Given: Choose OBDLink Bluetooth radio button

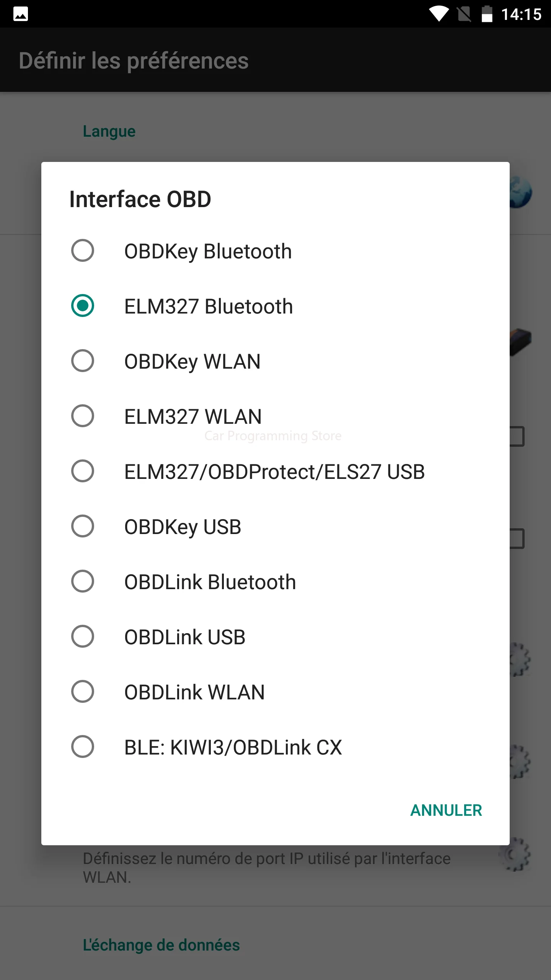Looking at the screenshot, I should coord(83,581).
